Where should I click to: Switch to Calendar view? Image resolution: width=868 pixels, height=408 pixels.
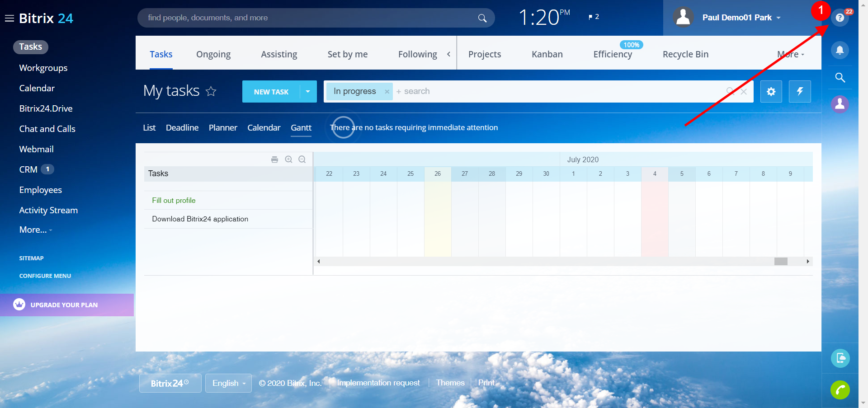click(x=264, y=127)
